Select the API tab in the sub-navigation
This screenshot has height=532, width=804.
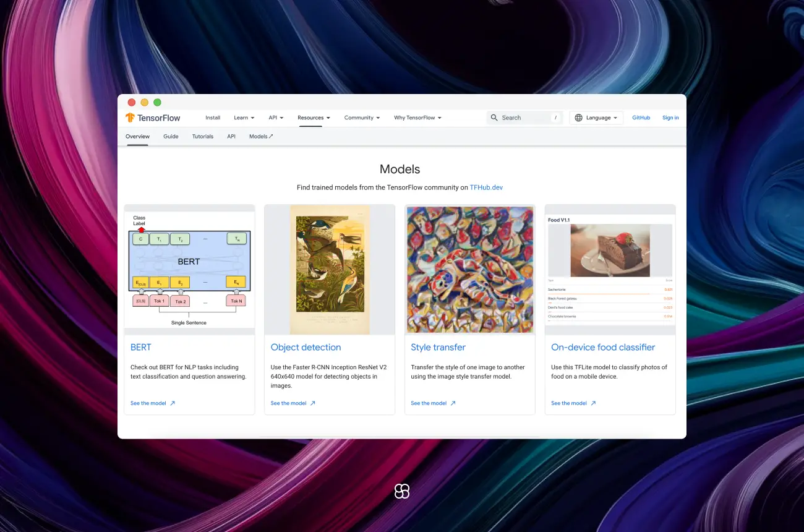[x=231, y=136]
